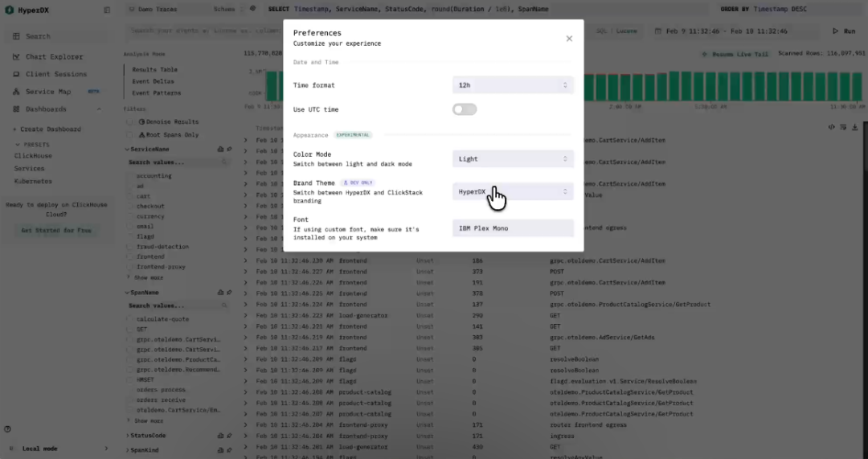868x459 pixels.
Task: Click the magnifier icon in SpanName search
Action: 224,305
